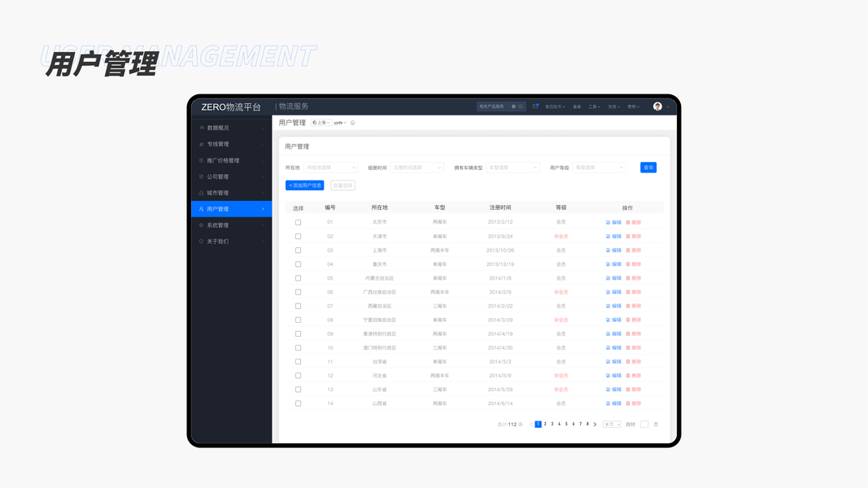Click the 公司管理 sidebar icon
Screen dimensions: 868x488
click(202, 176)
